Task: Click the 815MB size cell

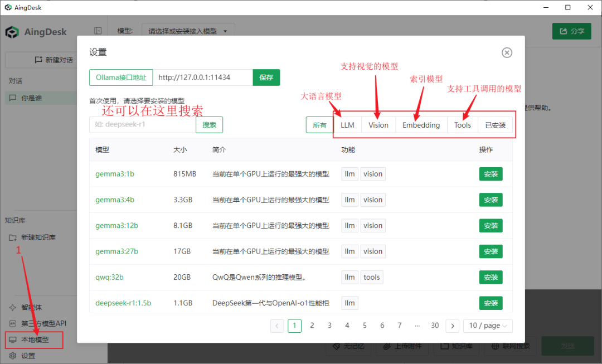Action: (x=185, y=174)
